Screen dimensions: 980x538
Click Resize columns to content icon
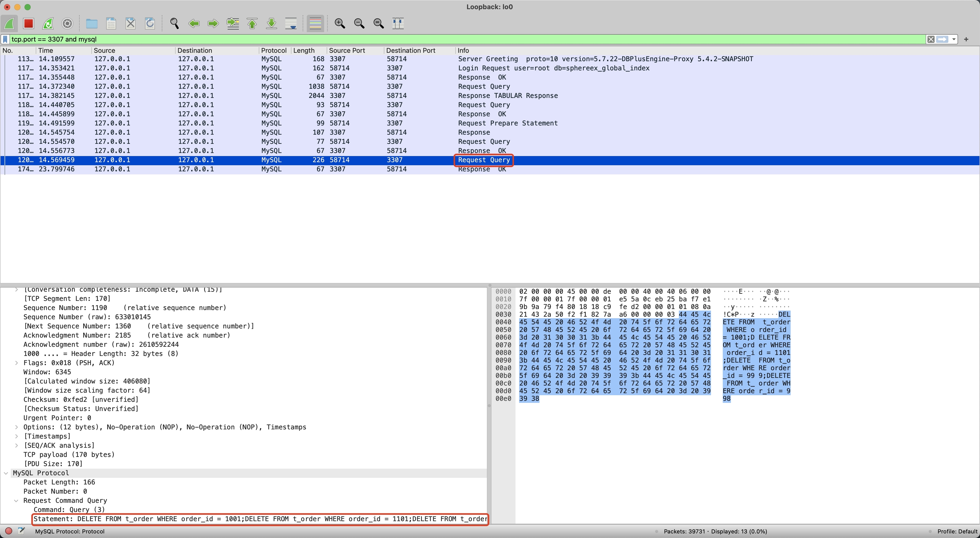[398, 23]
